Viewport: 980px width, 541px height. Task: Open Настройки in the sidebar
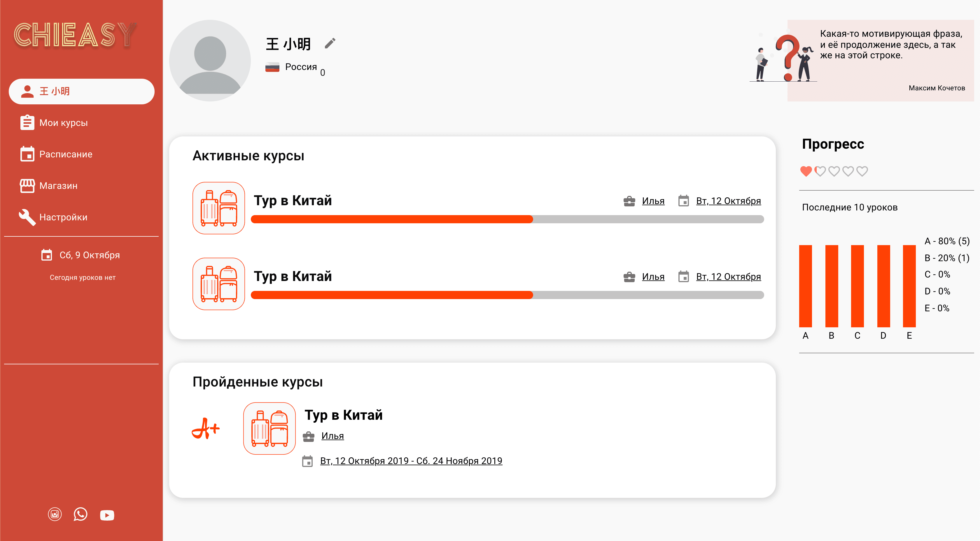coord(63,217)
